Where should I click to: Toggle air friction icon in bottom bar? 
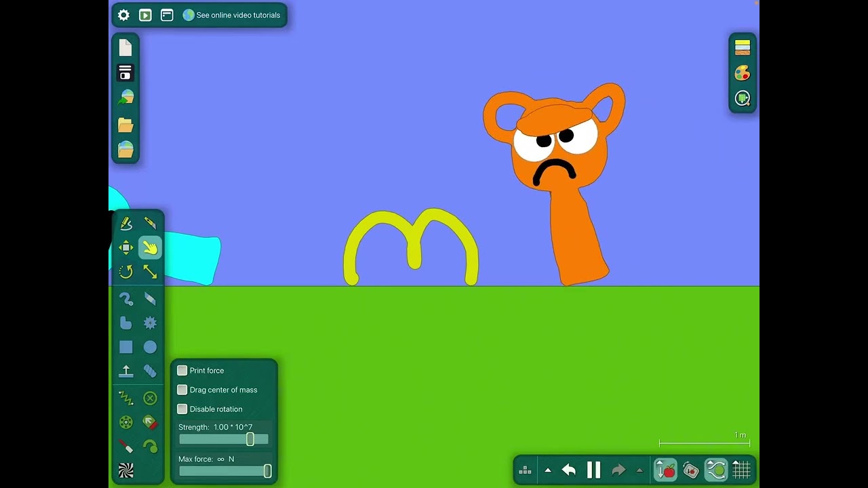point(690,470)
